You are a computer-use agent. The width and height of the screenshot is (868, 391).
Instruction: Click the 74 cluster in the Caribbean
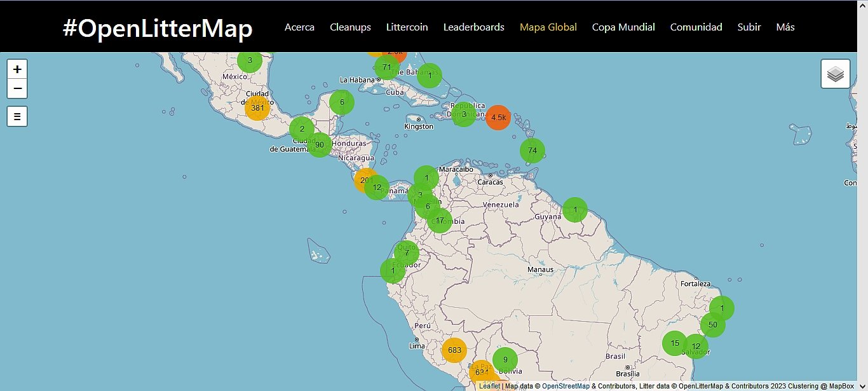pyautogui.click(x=532, y=151)
